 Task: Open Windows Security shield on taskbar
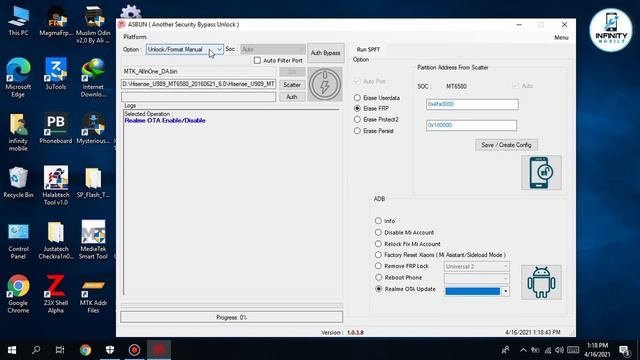(110, 350)
